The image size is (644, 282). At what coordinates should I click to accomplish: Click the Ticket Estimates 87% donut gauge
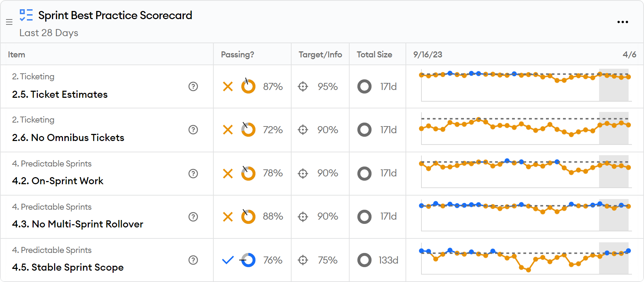(x=248, y=86)
